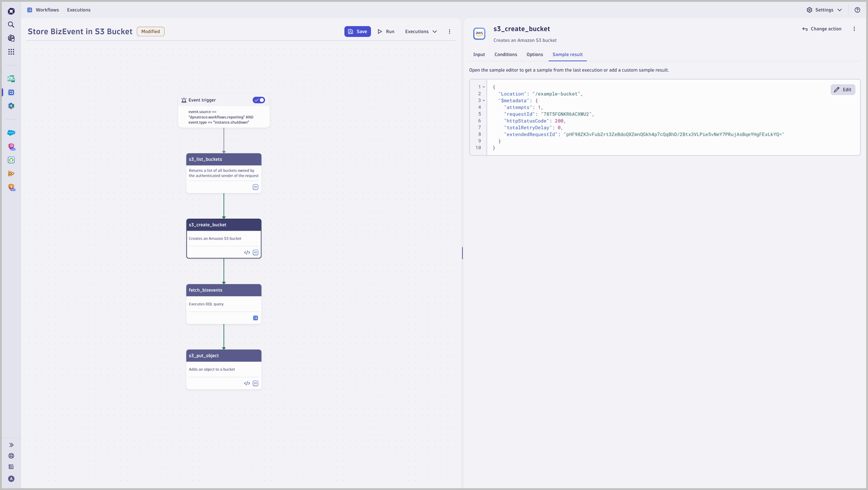Open the help question mark icon
This screenshot has height=490, width=868.
pyautogui.click(x=857, y=10)
